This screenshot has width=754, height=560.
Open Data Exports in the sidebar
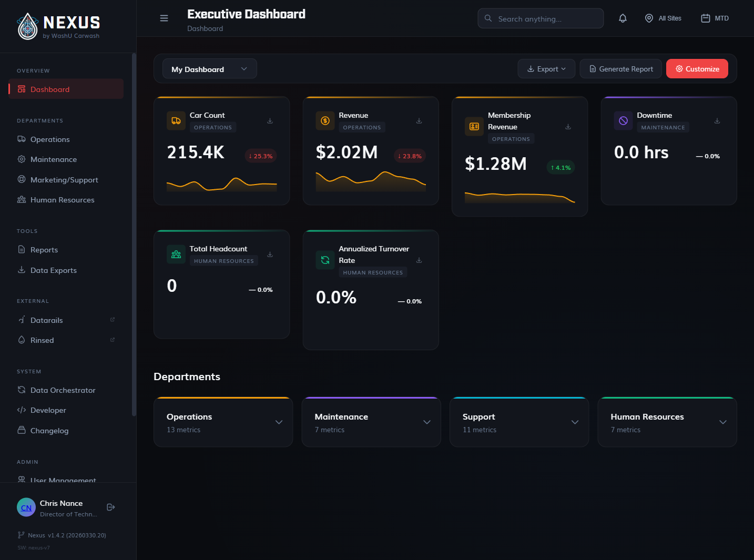[66, 270]
